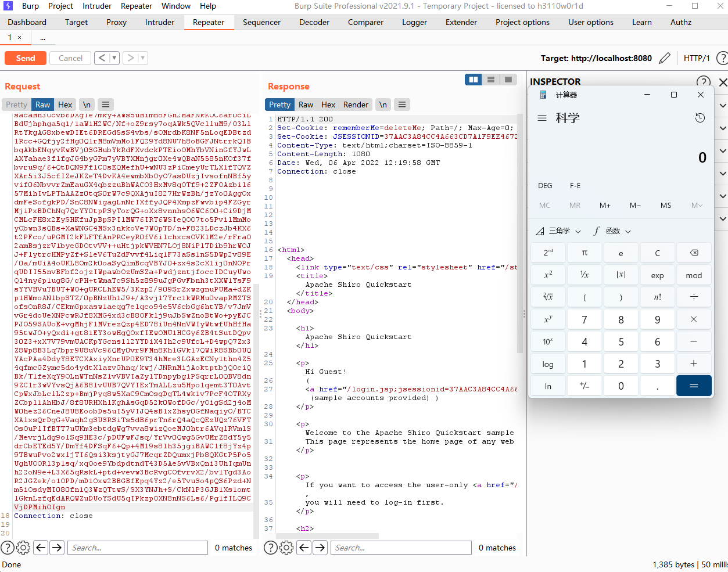Click Calculator MS memory store
728x572 pixels.
[x=666, y=205]
